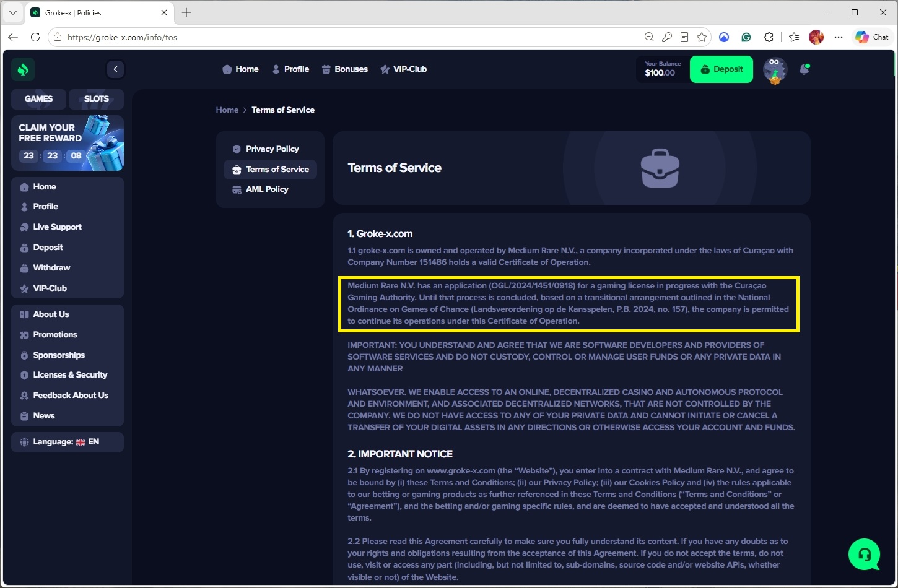Click the Home breadcrumb link
The height and width of the screenshot is (588, 898).
tap(227, 110)
